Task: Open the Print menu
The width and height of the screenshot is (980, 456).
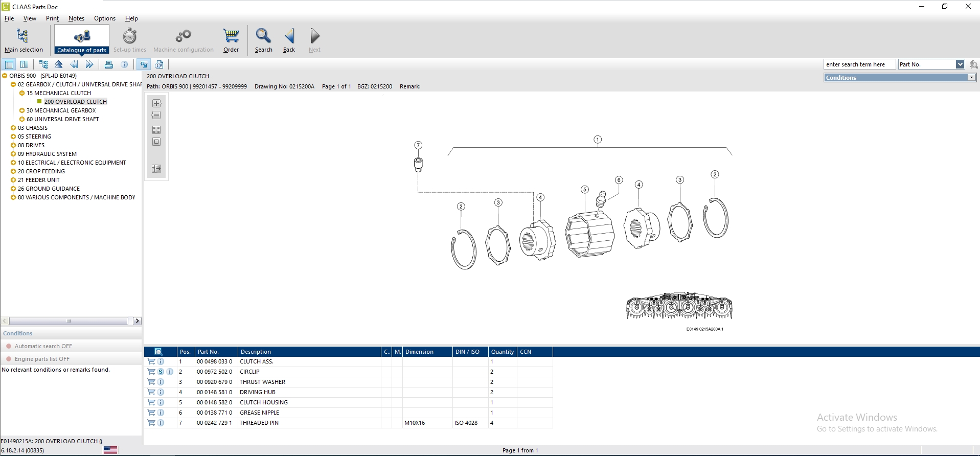Action: click(x=52, y=18)
